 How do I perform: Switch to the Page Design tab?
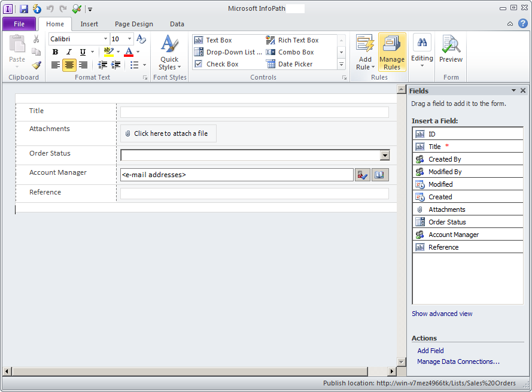134,24
